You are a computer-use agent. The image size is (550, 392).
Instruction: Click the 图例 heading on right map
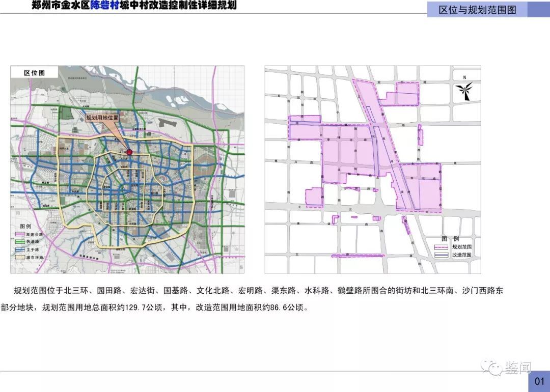click(x=450, y=239)
